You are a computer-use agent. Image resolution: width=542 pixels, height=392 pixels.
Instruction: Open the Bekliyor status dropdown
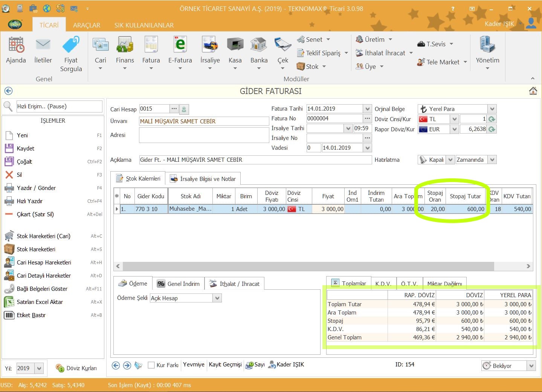[531, 366]
